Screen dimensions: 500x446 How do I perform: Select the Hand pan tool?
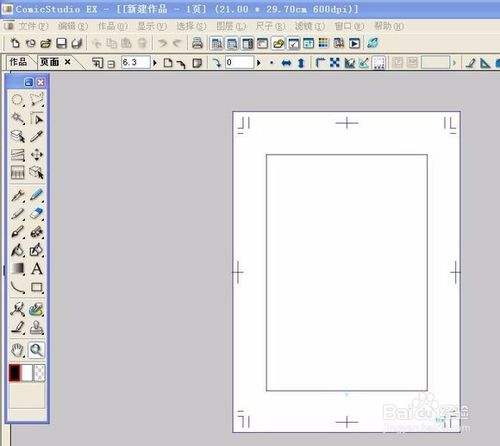17,350
